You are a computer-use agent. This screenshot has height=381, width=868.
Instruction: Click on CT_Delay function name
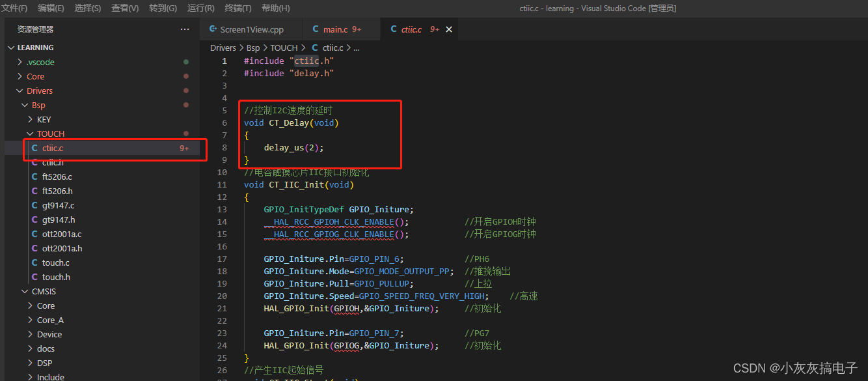[x=289, y=122]
